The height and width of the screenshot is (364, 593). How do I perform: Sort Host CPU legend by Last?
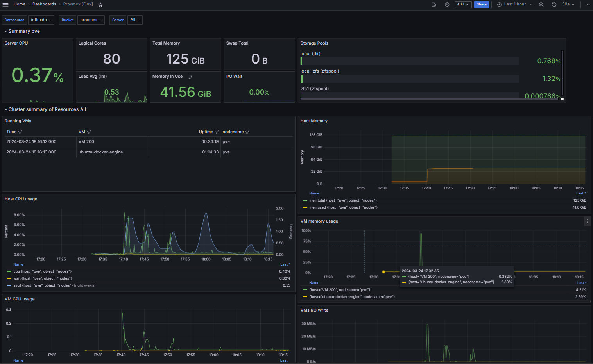pos(285,264)
